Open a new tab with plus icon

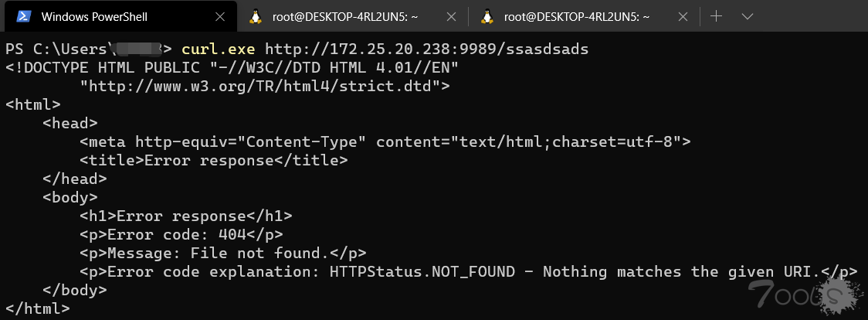[717, 16]
